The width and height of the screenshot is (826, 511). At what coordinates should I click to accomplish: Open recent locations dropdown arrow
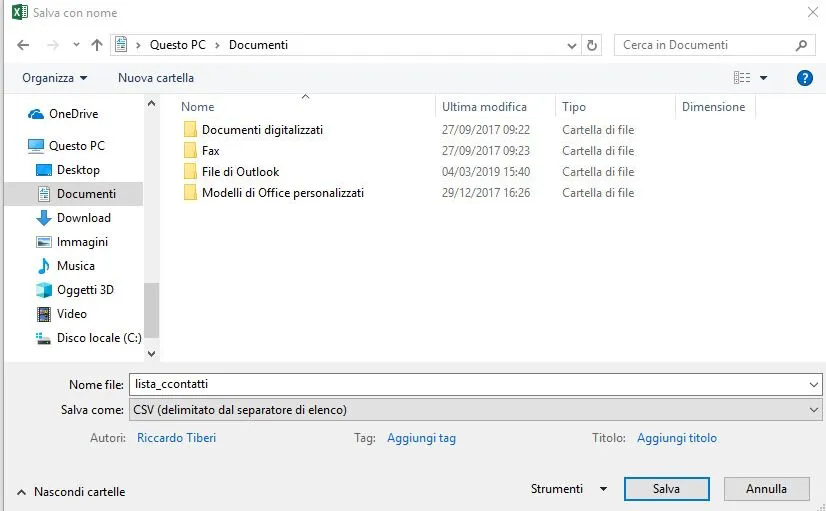[76, 45]
